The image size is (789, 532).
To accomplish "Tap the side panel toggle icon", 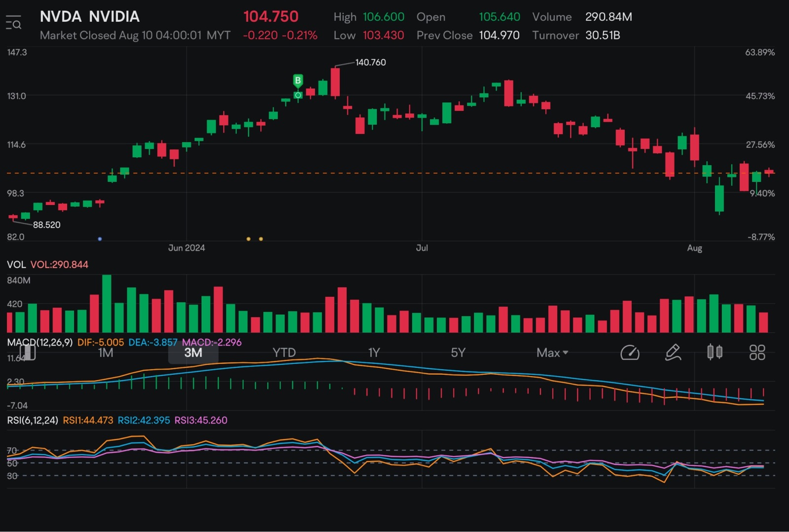I will (28, 352).
